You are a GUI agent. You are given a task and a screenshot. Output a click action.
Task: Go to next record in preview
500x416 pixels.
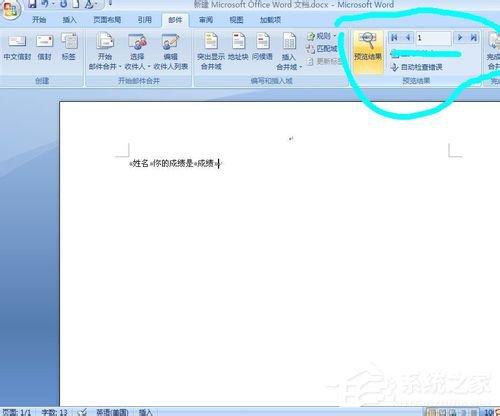460,38
